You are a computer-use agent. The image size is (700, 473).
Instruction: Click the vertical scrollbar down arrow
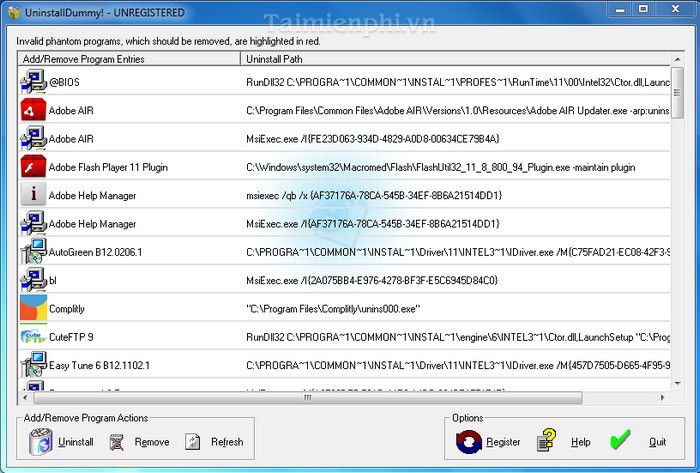(x=677, y=383)
